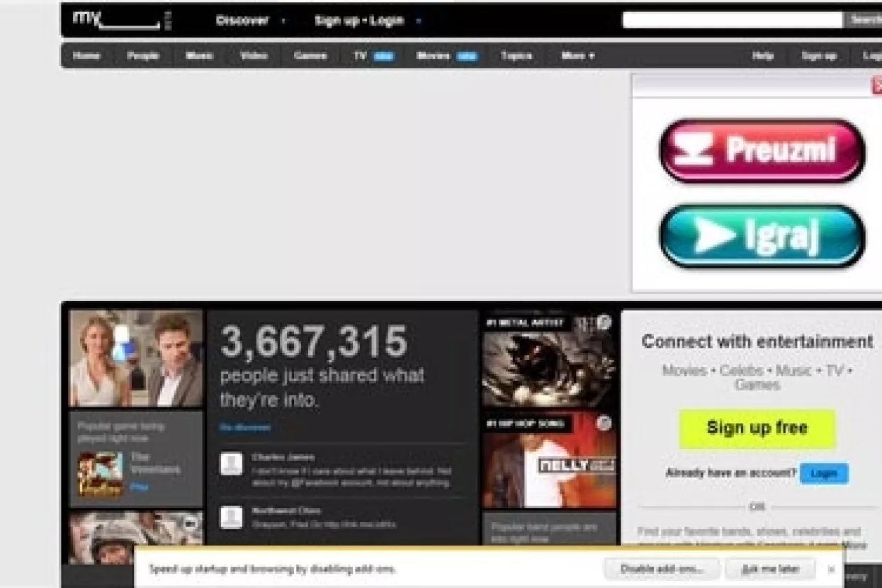Image resolution: width=882 pixels, height=588 pixels.
Task: Click the yellow Sign up free button
Action: [x=757, y=428]
